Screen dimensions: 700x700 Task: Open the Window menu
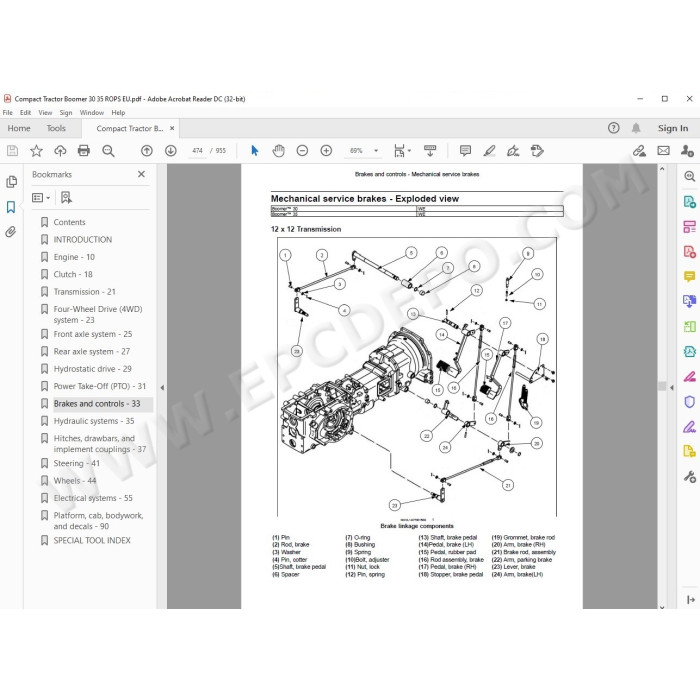[x=92, y=112]
